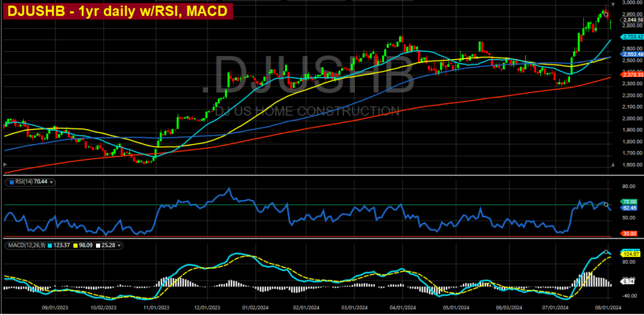Click the 1,600.00 price axis label
This screenshot has height=315, width=644.
633,165
